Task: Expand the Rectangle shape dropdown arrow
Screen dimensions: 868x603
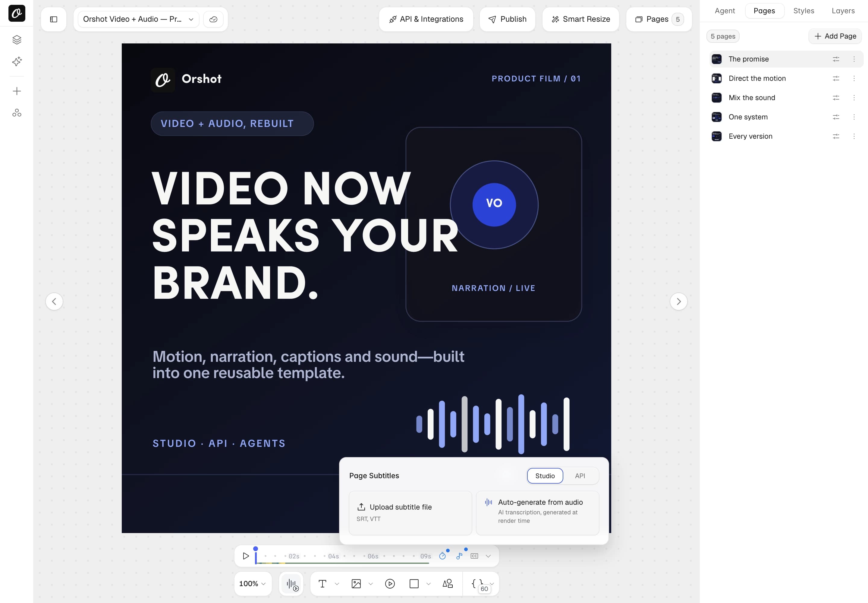Action: pyautogui.click(x=428, y=584)
